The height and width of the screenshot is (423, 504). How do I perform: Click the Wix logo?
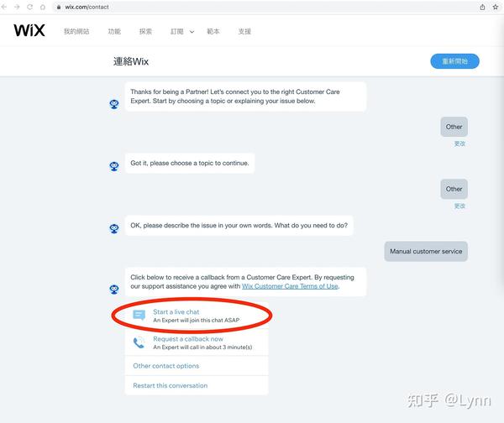[29, 30]
